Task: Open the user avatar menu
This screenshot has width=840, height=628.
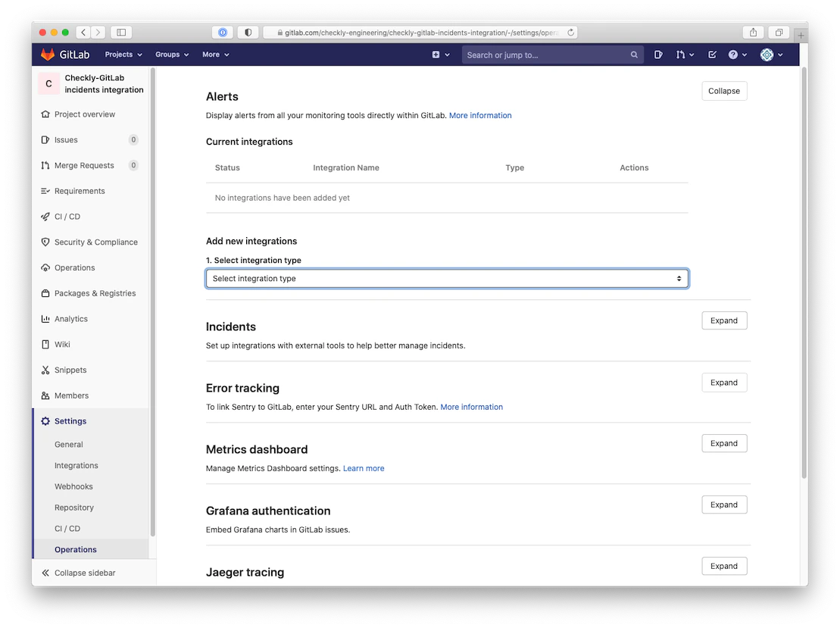Action: pyautogui.click(x=771, y=55)
